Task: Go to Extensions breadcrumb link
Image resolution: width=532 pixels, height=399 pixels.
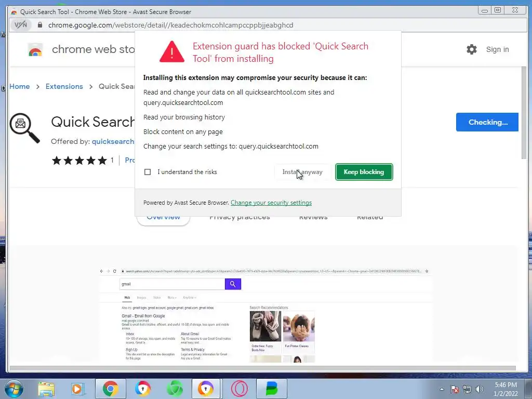Action: [64, 86]
